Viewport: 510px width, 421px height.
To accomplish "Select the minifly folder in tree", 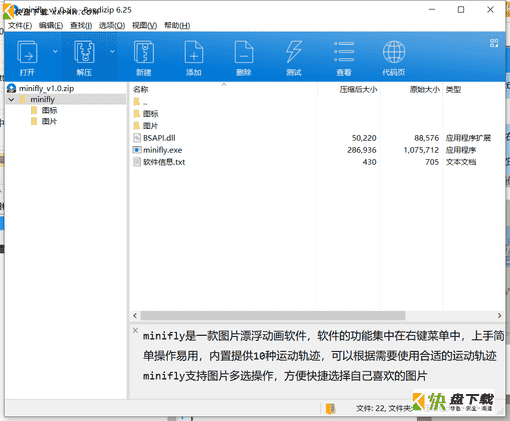I will click(42, 99).
